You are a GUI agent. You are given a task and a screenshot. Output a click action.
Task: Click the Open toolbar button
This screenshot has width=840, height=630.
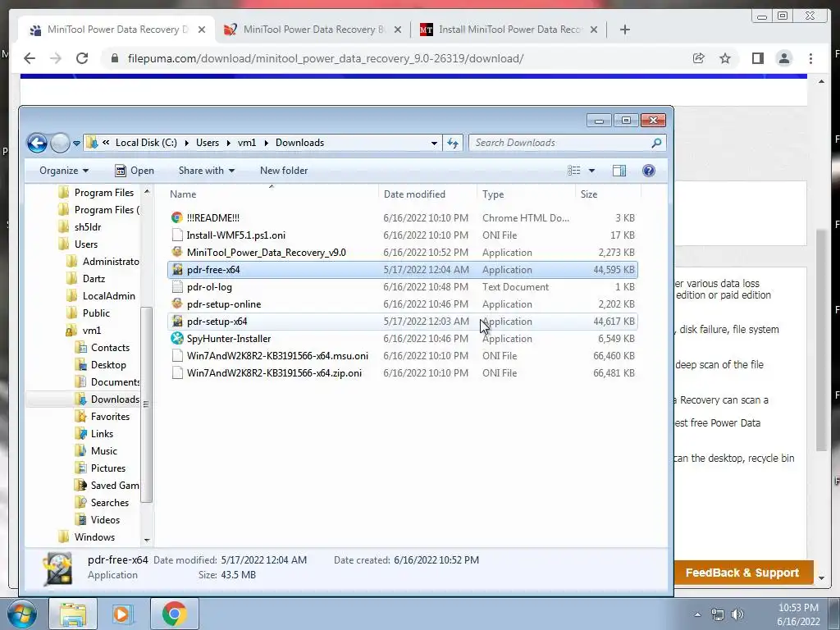(135, 171)
